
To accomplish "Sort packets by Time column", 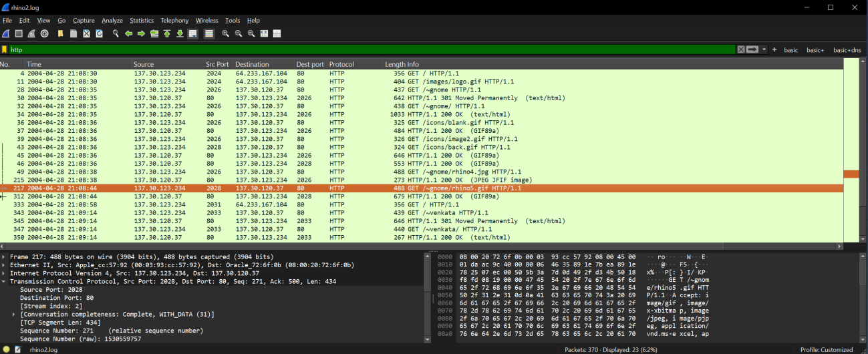I will (x=78, y=64).
